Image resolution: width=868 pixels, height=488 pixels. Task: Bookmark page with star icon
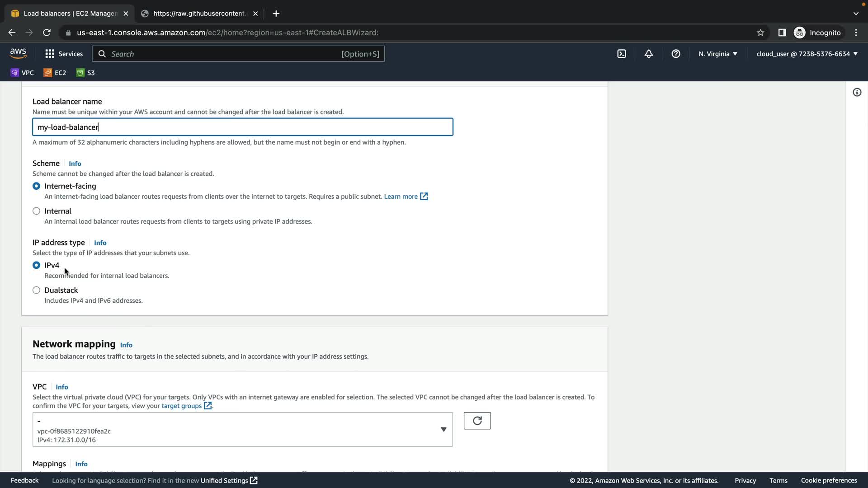click(x=760, y=33)
